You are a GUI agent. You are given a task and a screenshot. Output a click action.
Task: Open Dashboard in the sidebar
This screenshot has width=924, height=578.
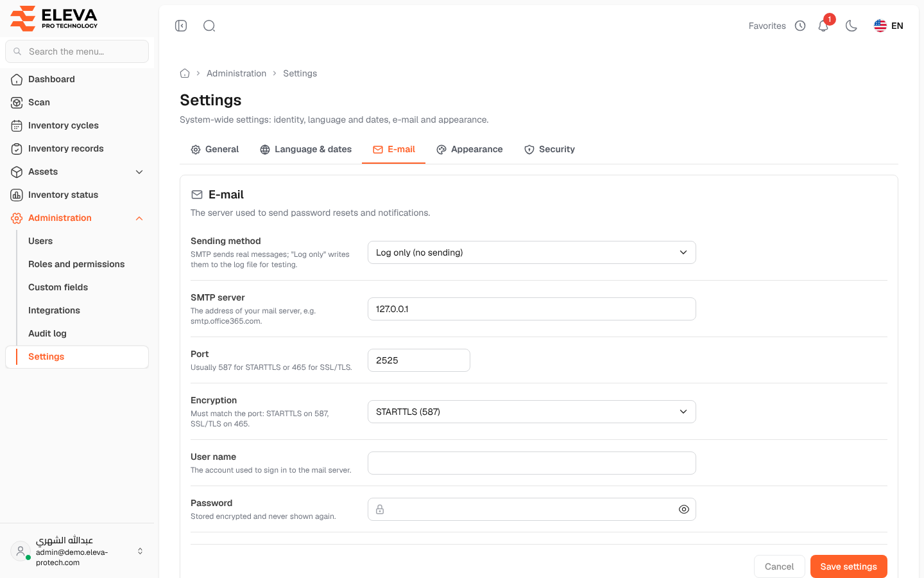[x=77, y=79]
